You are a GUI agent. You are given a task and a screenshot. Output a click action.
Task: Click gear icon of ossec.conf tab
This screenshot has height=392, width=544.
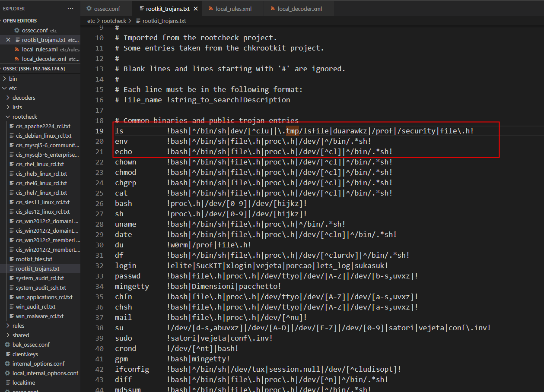coord(89,9)
